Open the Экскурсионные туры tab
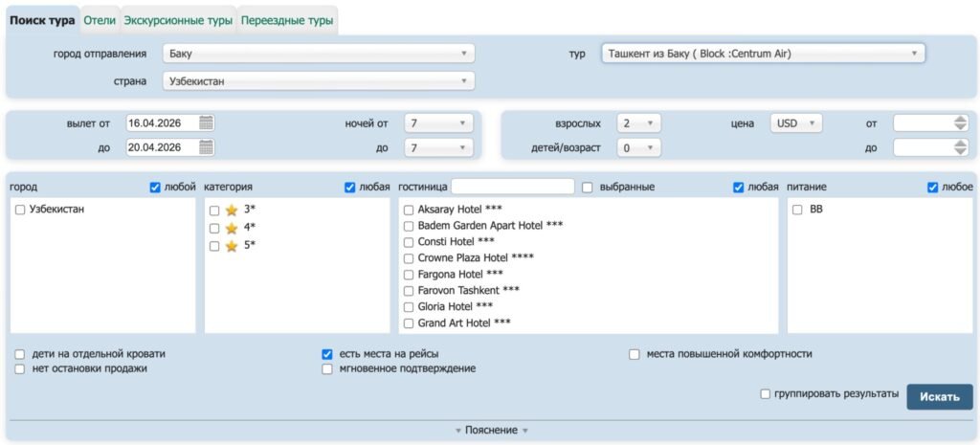 (178, 20)
